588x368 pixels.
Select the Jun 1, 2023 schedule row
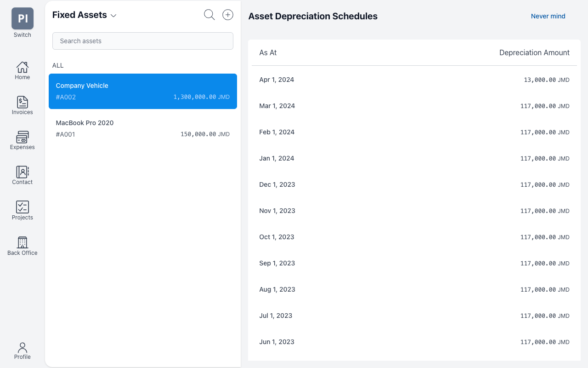pos(414,342)
